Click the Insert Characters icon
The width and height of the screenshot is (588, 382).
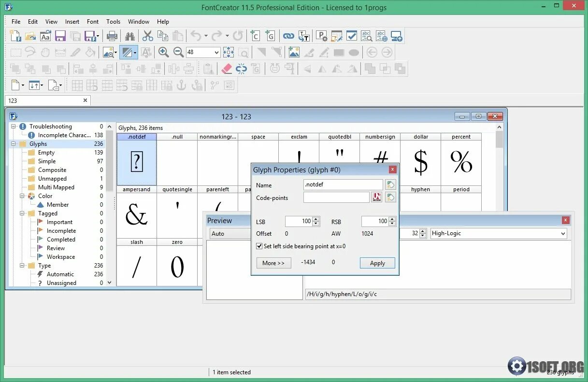tap(255, 36)
